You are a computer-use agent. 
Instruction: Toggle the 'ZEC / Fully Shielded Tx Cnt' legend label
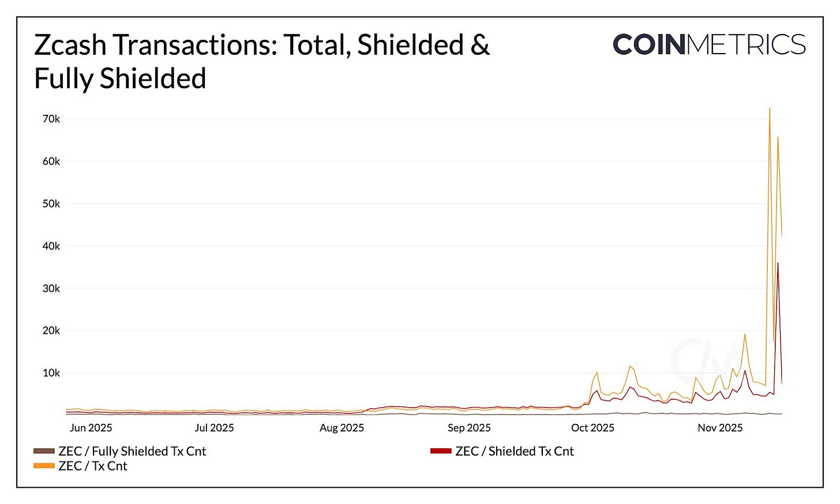click(132, 451)
